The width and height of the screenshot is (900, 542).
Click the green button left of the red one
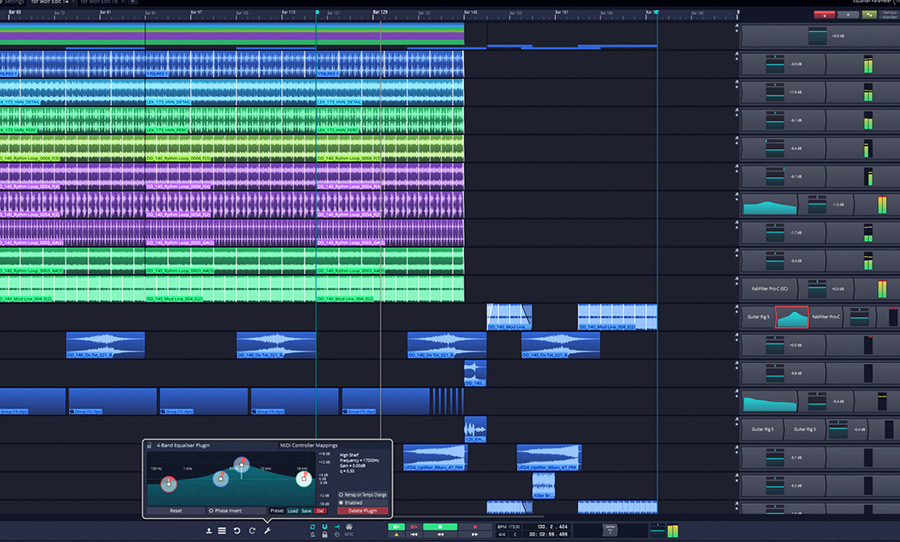click(x=397, y=526)
